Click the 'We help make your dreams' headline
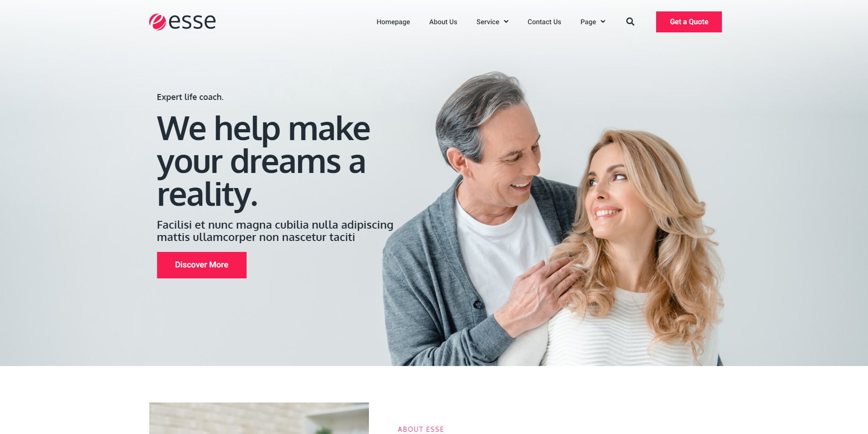Screen dimensions: 868x434 [x=263, y=162]
